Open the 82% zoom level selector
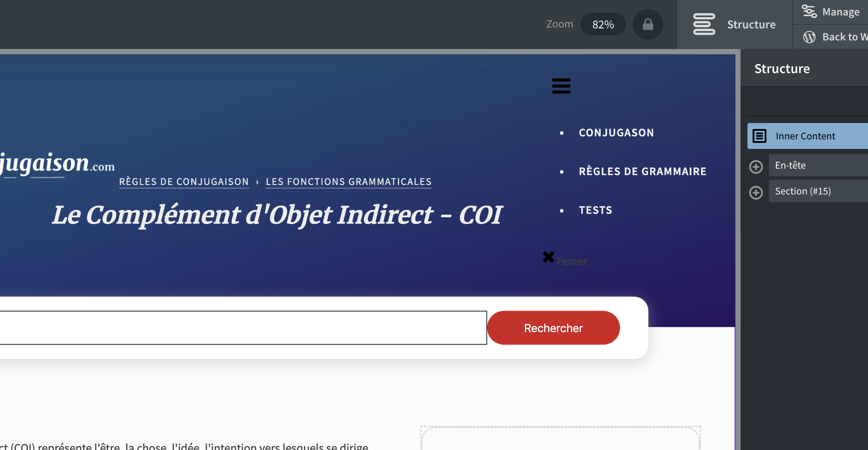This screenshot has height=450, width=868. coord(603,25)
